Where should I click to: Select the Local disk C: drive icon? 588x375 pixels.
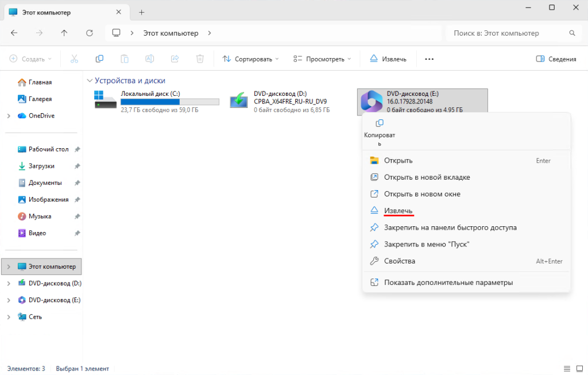coord(106,100)
